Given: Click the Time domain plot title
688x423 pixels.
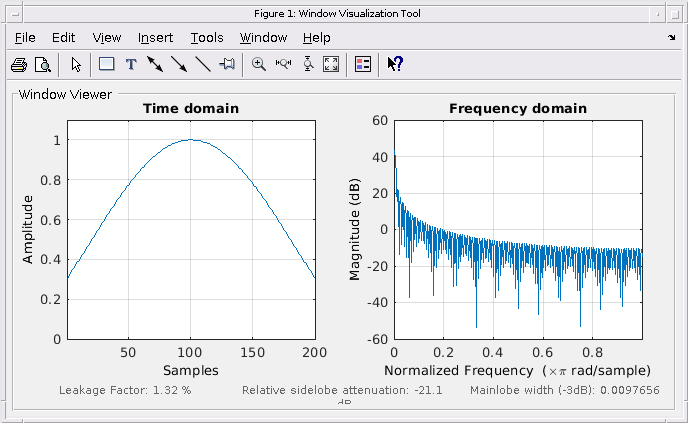Looking at the screenshot, I should [x=191, y=108].
